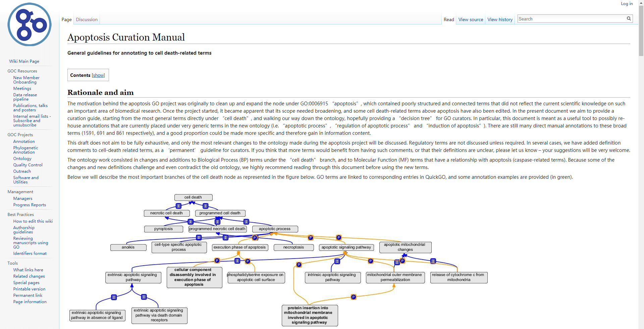
Task: Click 'pathway in absence of ligand' node
Action: (97, 315)
